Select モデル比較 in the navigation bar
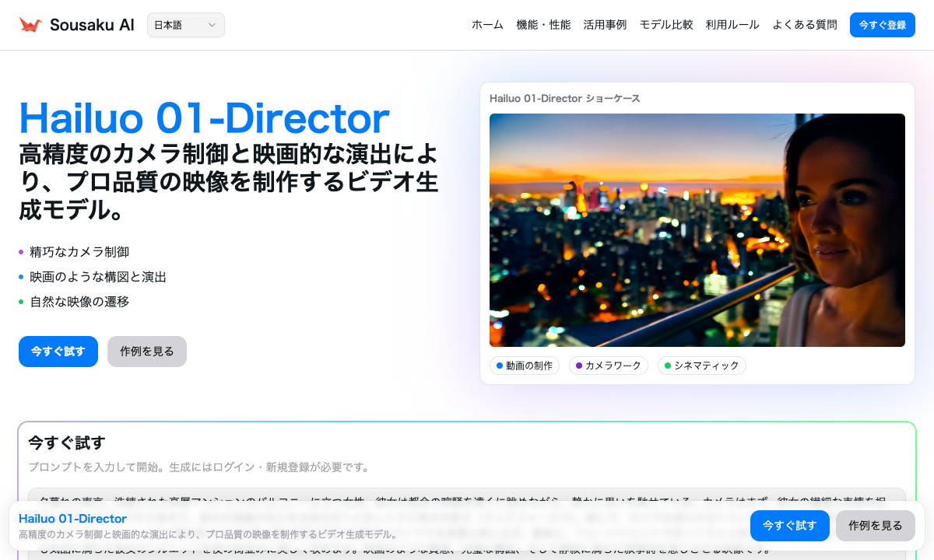The height and width of the screenshot is (560, 934). pyautogui.click(x=666, y=24)
